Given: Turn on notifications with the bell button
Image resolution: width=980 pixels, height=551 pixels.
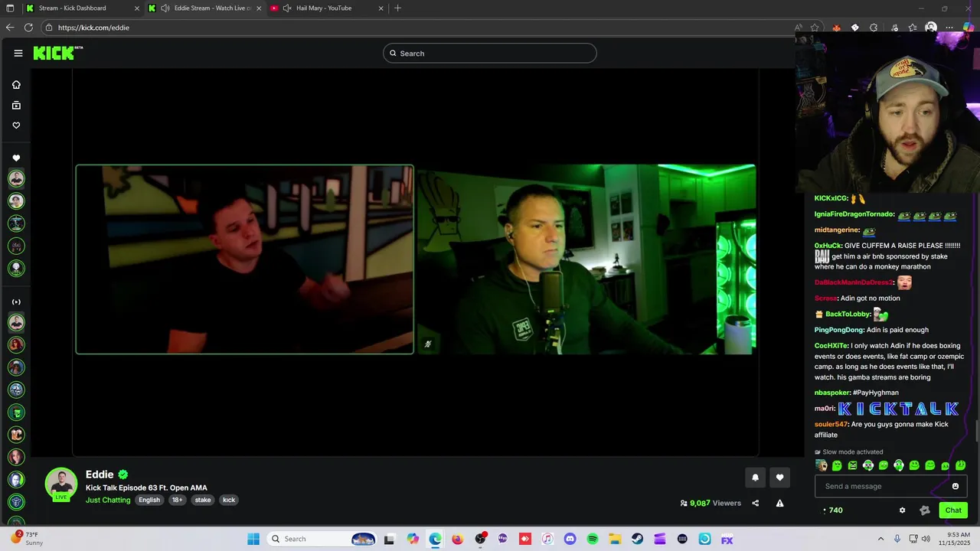Looking at the screenshot, I should (x=755, y=478).
